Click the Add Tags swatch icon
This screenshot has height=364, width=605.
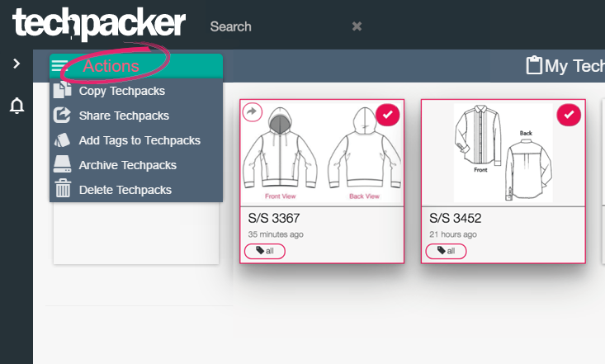pyautogui.click(x=62, y=140)
